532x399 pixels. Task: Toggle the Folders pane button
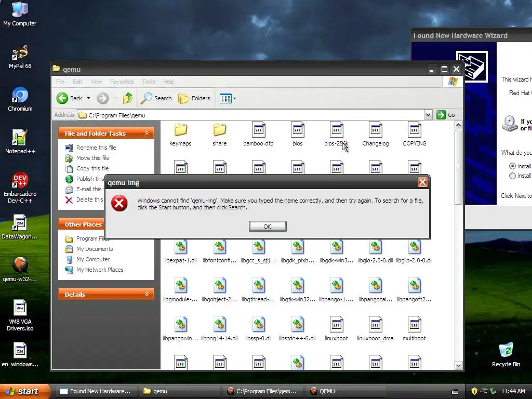click(x=194, y=98)
